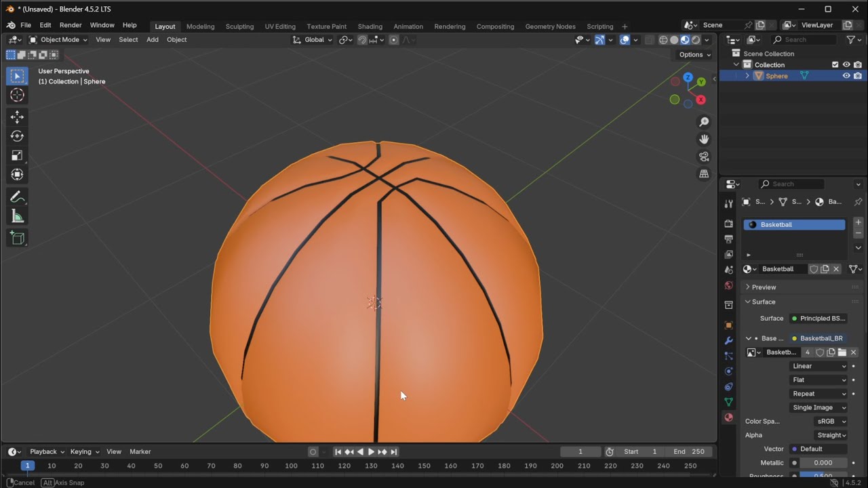The image size is (868, 488).
Task: Click the pan view hand icon
Action: (x=704, y=139)
